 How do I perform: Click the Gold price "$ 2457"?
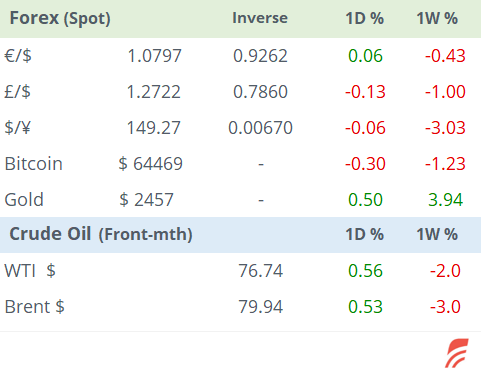click(x=147, y=200)
